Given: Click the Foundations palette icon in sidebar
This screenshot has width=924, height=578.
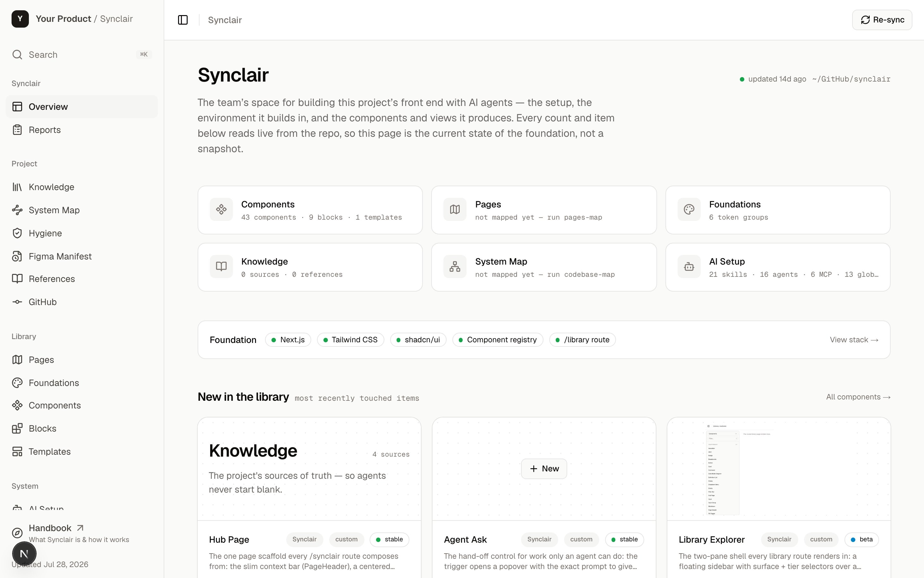Looking at the screenshot, I should pyautogui.click(x=17, y=383).
